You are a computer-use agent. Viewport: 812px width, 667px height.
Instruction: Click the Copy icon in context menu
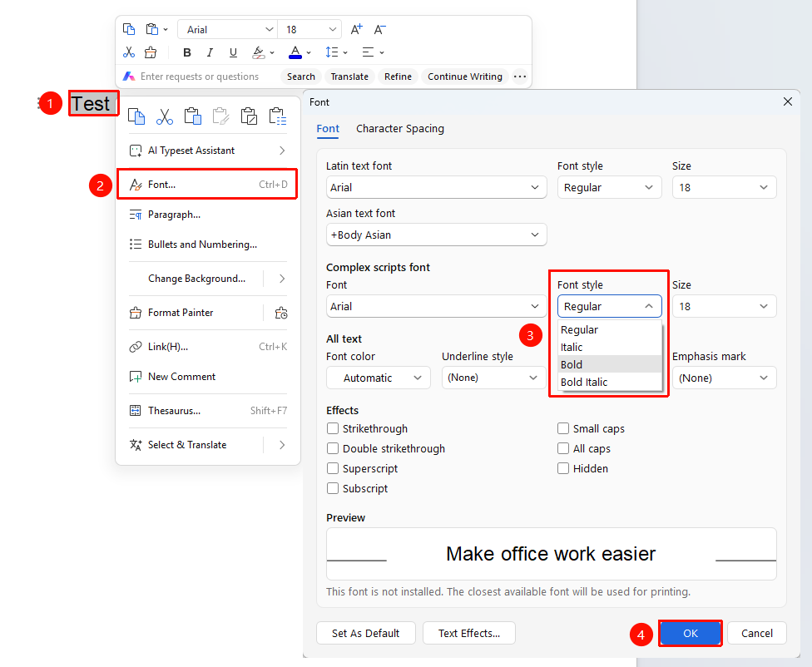pos(136,116)
